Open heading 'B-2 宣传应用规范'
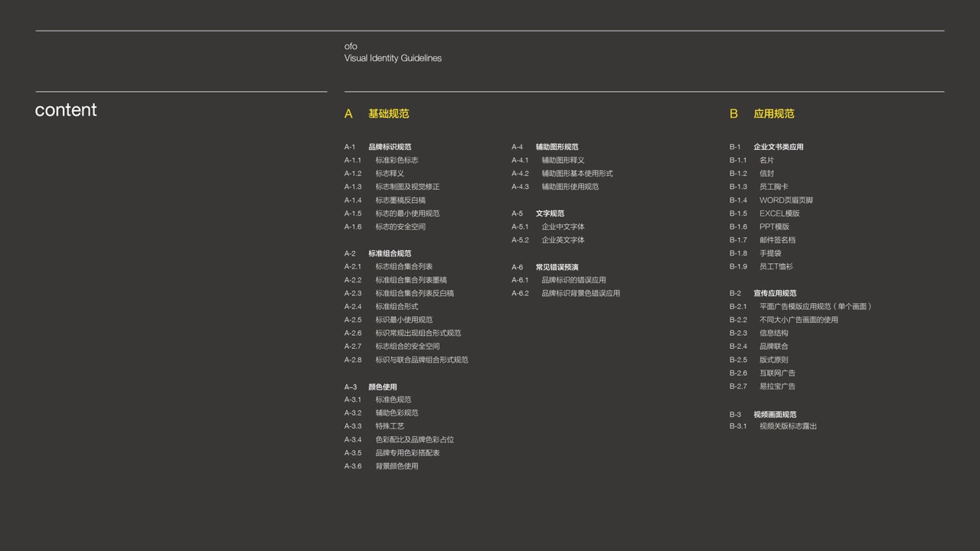The height and width of the screenshot is (551, 980). point(763,293)
